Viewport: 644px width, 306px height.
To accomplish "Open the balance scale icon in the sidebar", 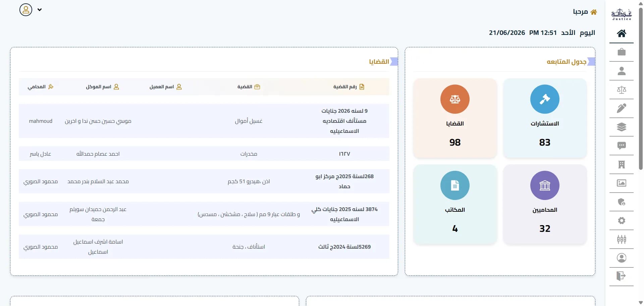I will click(x=622, y=90).
